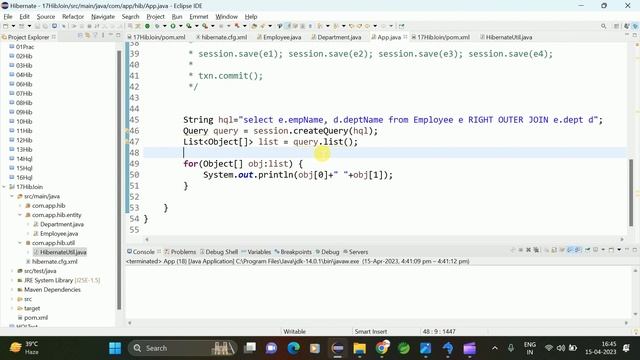
Task: Switch to the Debug Shell tab
Action: pos(218,252)
